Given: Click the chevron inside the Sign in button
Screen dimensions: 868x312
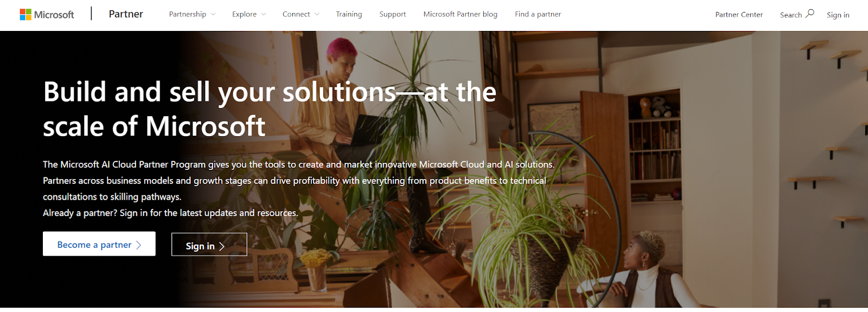Looking at the screenshot, I should coord(221,247).
